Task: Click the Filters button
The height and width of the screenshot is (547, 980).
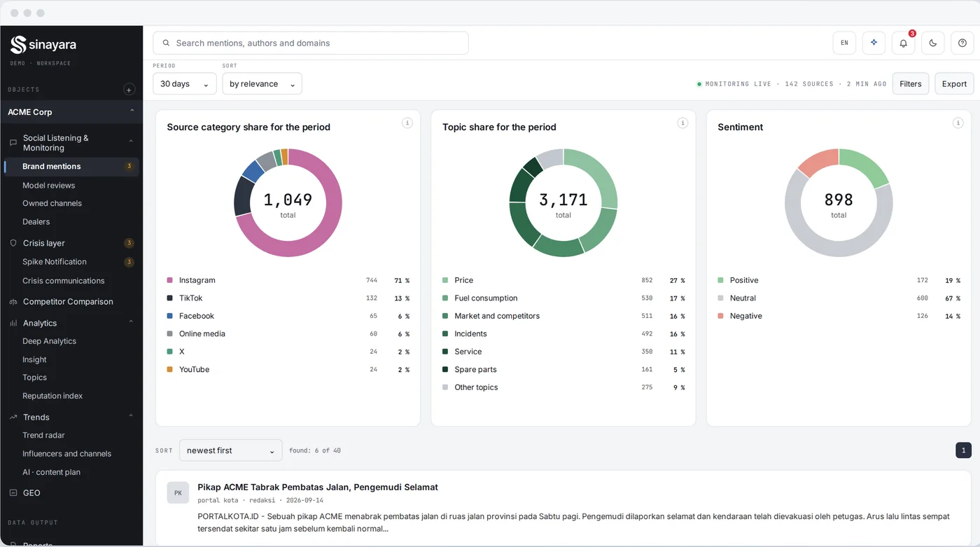Action: (911, 83)
